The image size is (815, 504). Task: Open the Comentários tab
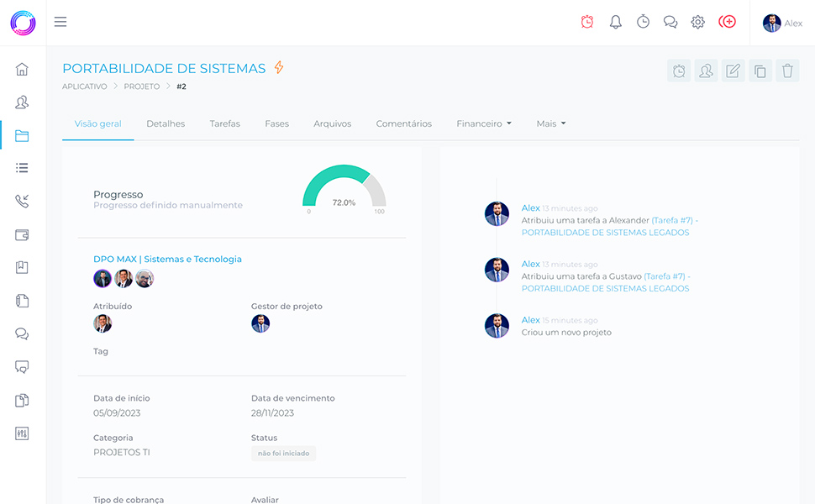coord(404,123)
